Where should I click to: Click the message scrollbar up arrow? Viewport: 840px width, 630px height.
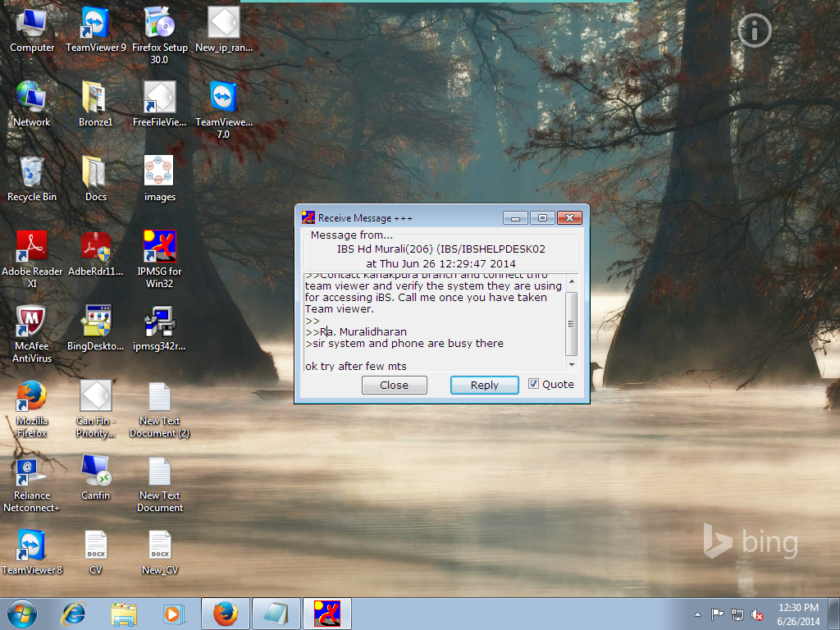click(x=572, y=281)
